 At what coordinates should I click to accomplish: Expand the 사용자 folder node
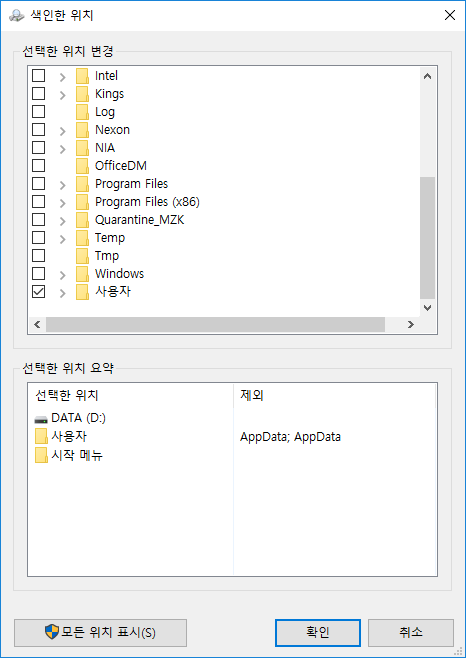63,293
